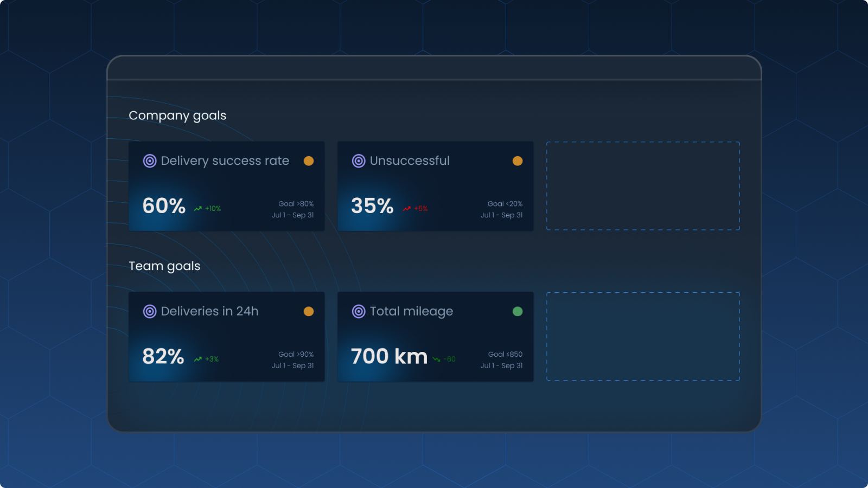The image size is (868, 488).
Task: Click the +10% change indicator
Action: 213,209
